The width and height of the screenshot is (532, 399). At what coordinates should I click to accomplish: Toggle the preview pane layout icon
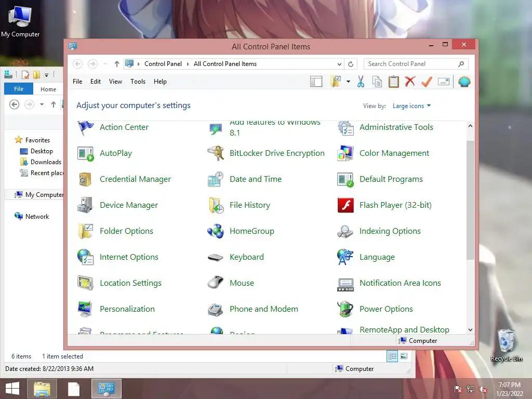pos(316,82)
